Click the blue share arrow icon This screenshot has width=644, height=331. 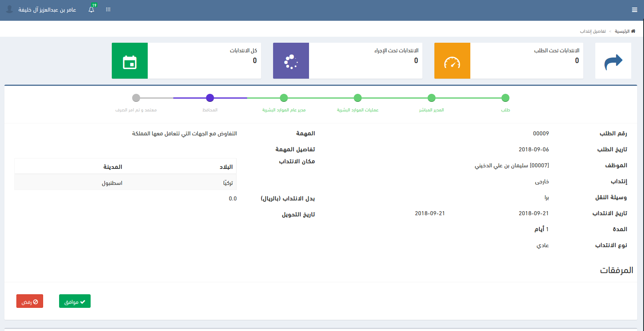(x=613, y=61)
